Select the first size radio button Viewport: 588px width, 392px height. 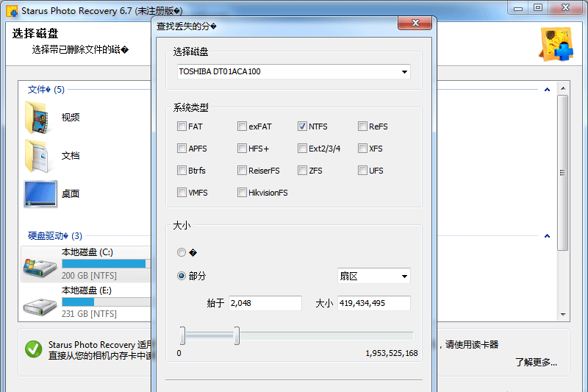coord(182,252)
